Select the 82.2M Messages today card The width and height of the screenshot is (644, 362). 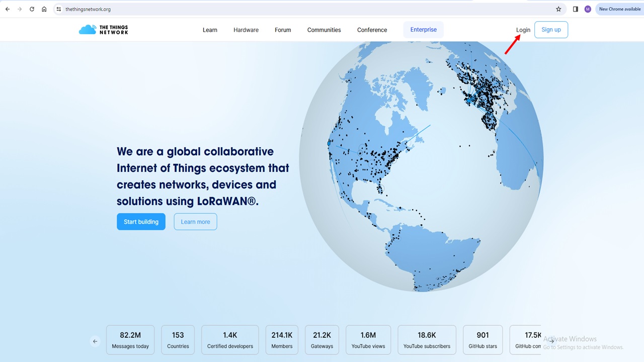pos(131,340)
